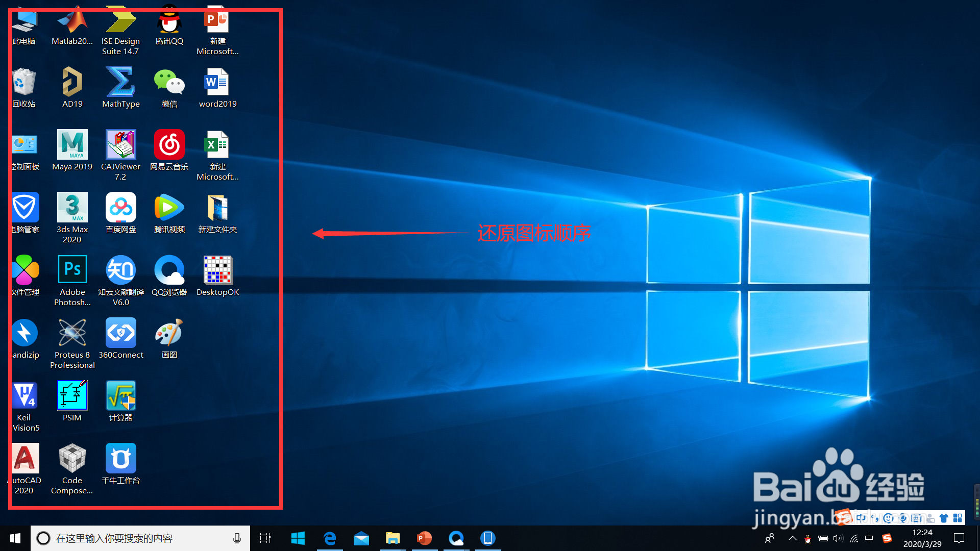
Task: Select the CAJViewer 7.2 icon
Action: [120, 145]
